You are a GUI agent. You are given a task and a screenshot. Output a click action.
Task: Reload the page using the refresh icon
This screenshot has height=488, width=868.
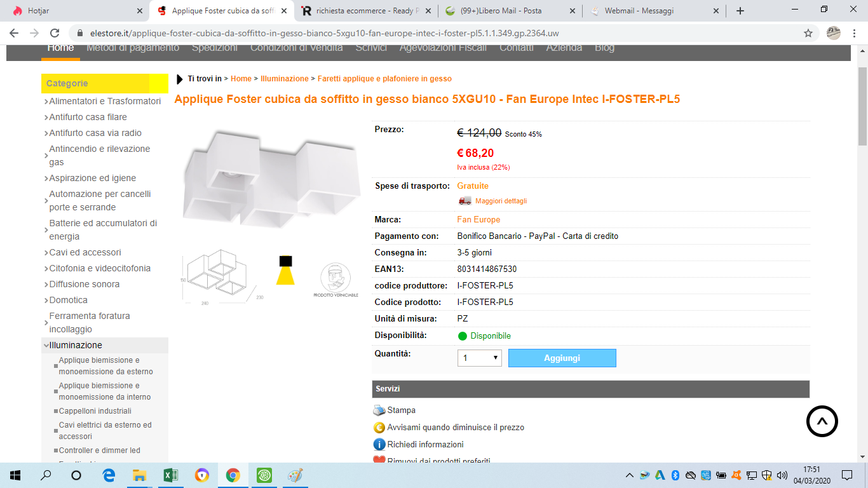point(55,33)
